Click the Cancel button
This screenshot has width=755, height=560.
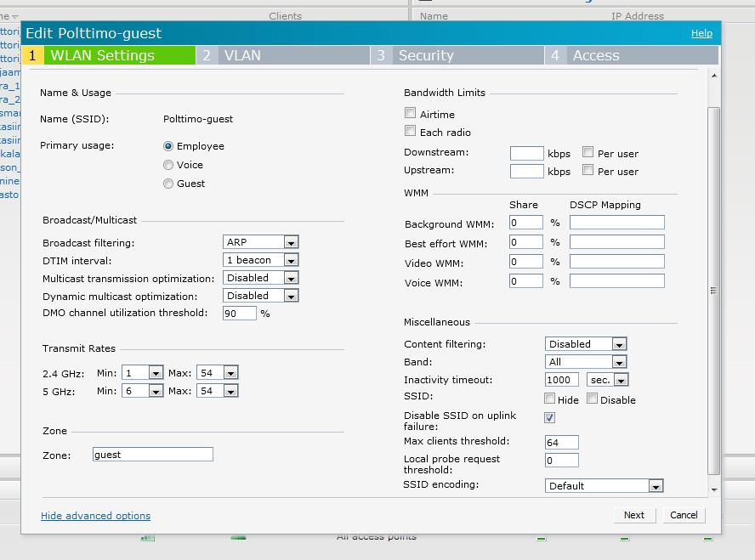coord(684,515)
